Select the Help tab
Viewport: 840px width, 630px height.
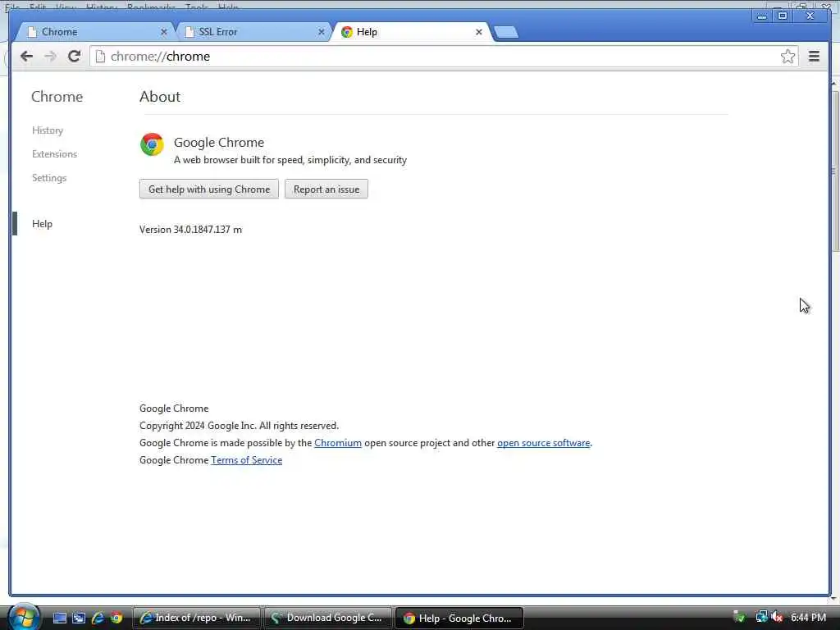pyautogui.click(x=410, y=32)
